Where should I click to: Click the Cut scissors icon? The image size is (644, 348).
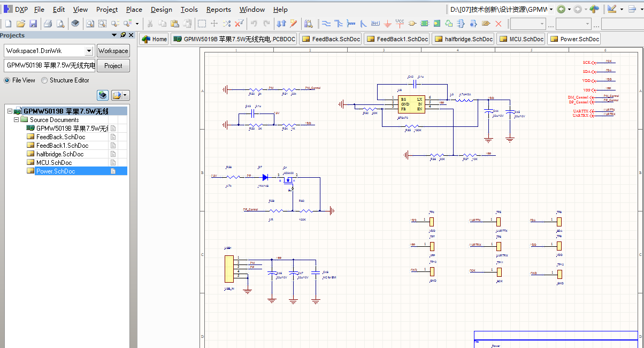150,24
